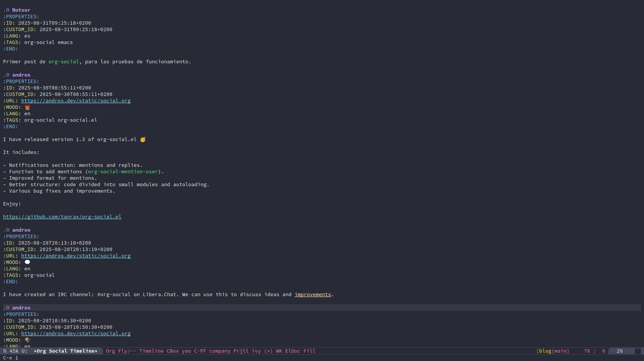This screenshot has width=644, height=361.
Task: Click the kite mood emoji at the bottom
Action: (27, 340)
